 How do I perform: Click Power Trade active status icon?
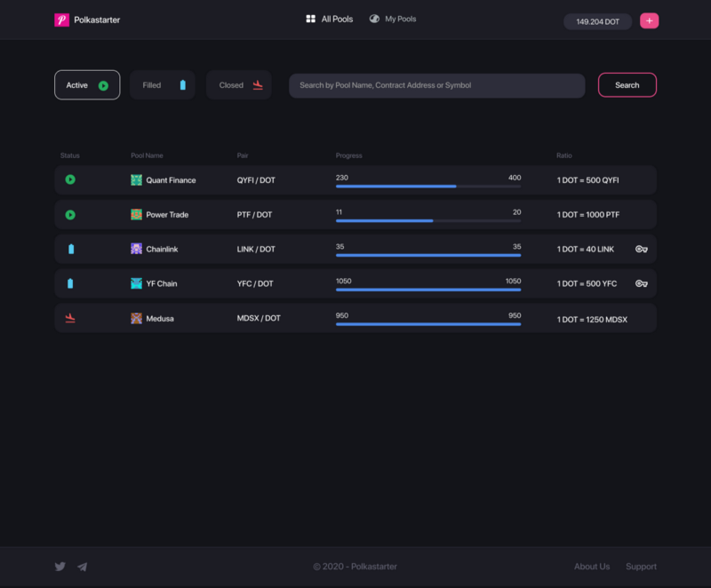pos(70,215)
